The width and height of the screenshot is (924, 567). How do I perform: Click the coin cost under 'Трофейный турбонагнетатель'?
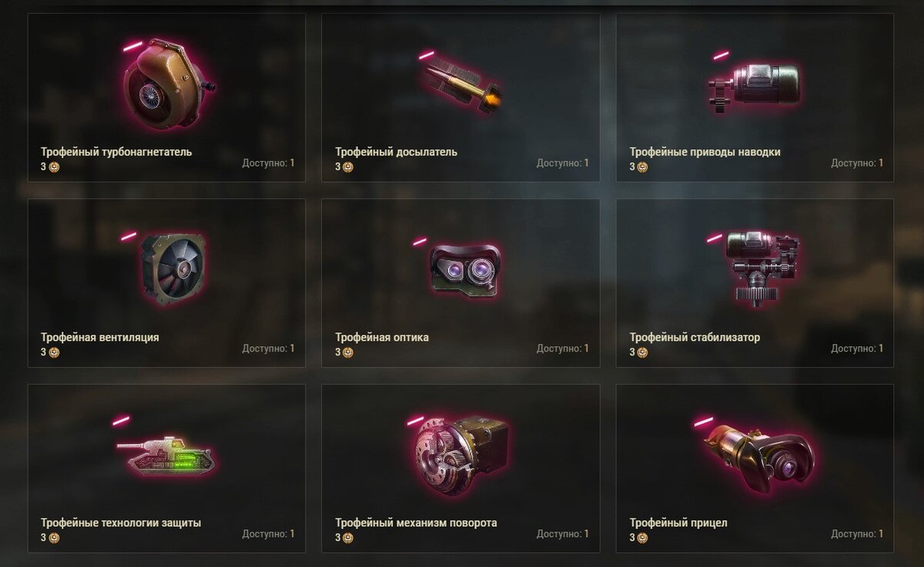tap(50, 167)
